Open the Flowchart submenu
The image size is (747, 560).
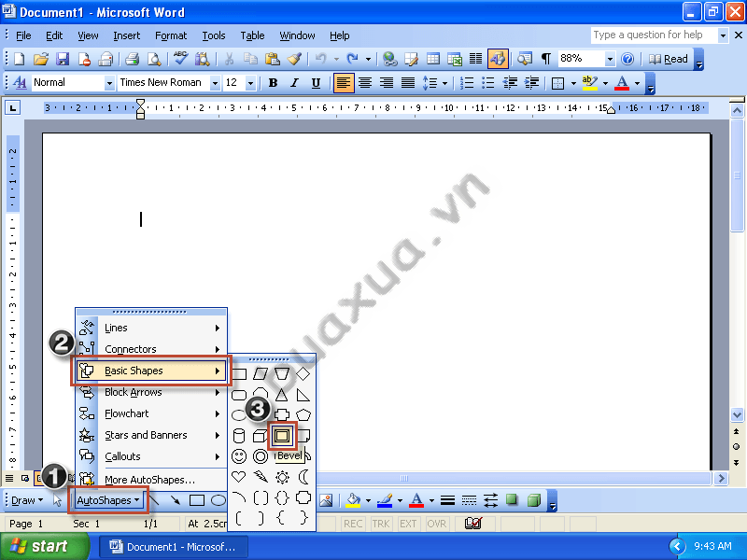pyautogui.click(x=151, y=413)
